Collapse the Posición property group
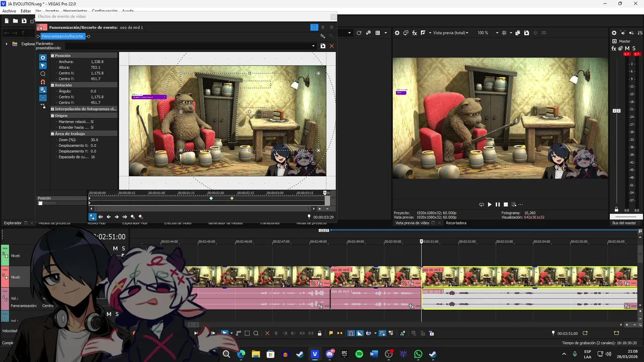 point(52,56)
